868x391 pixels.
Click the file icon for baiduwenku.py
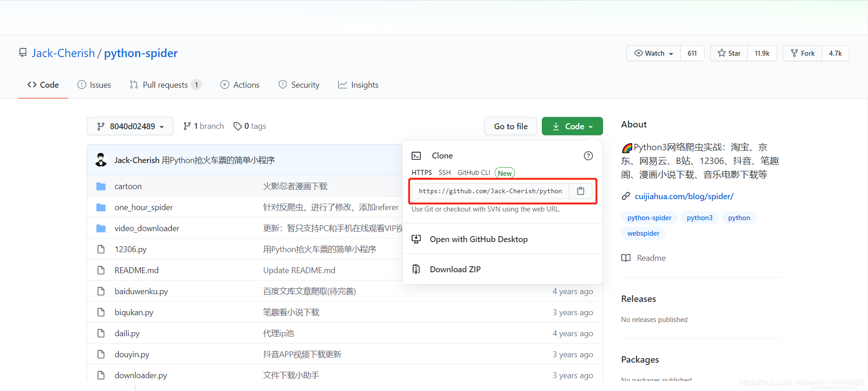pyautogui.click(x=101, y=291)
